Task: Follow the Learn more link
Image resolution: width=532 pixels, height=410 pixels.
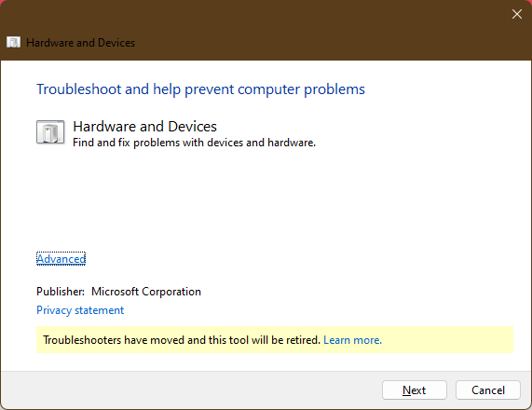Action: 352,340
